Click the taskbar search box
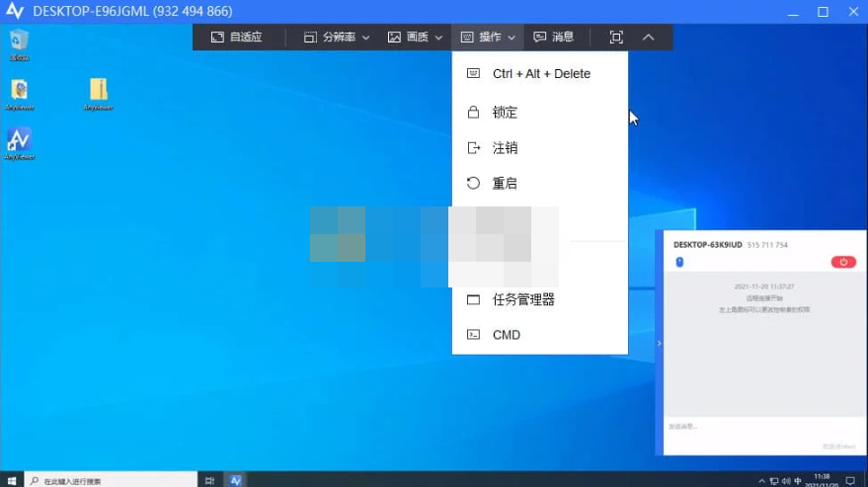Viewport: 868px width, 487px height. tap(111, 480)
